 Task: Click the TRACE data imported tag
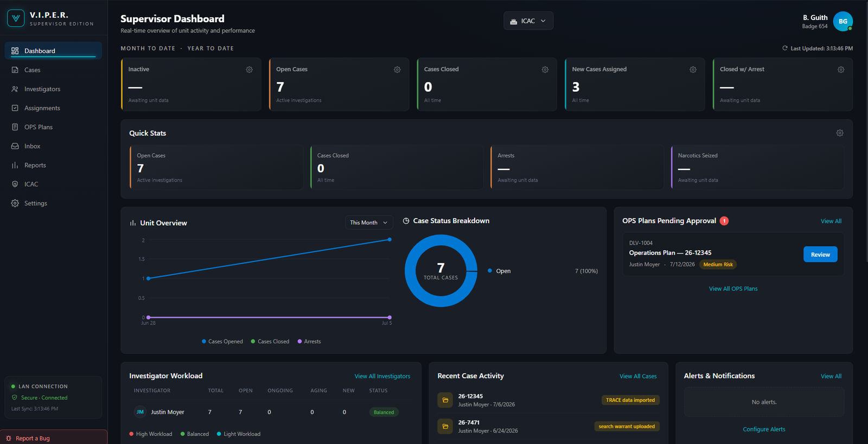[630, 400]
